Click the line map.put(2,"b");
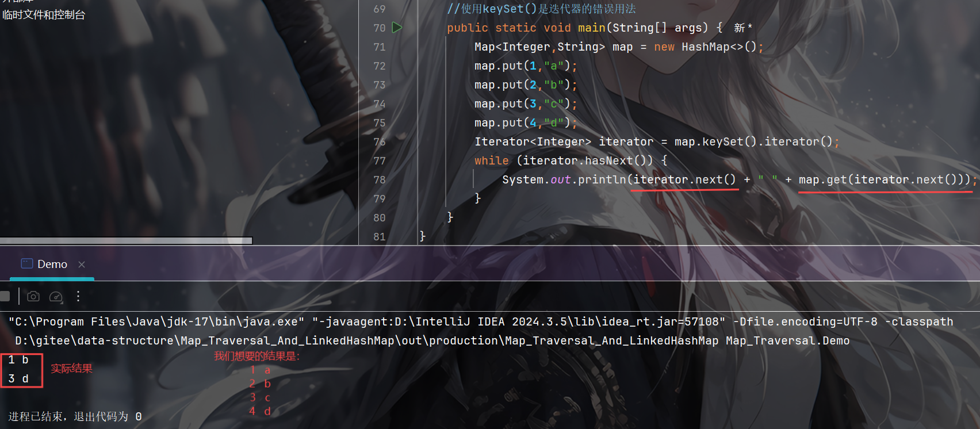 (x=526, y=85)
